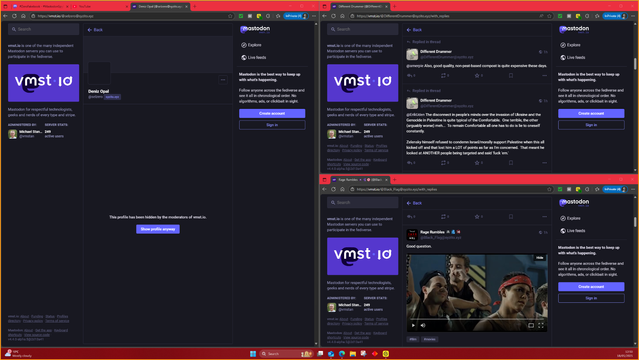Click boost icon atop Rage Rumbles feed
The width and height of the screenshot is (639, 360).
pos(444,216)
